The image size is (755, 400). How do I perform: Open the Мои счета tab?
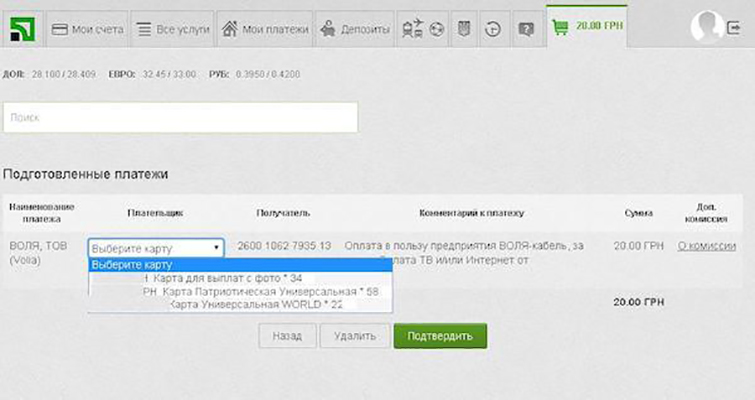[x=87, y=30]
